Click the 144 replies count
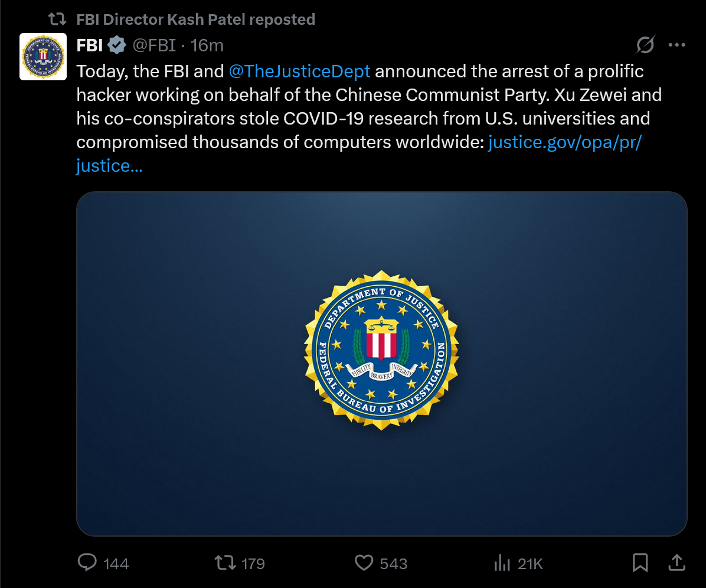The image size is (706, 588). click(116, 564)
